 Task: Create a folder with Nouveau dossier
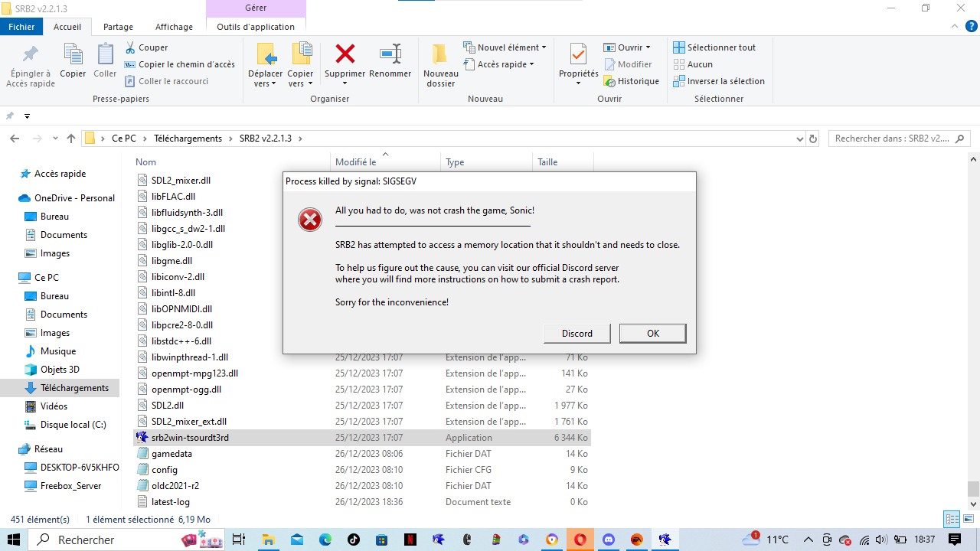click(440, 66)
